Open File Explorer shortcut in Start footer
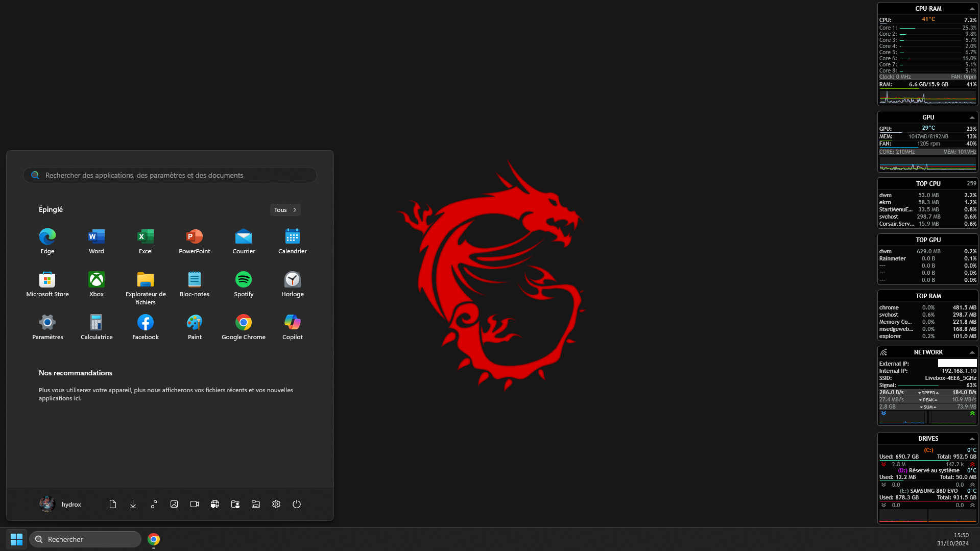Screen dimensions: 980x551 click(x=256, y=504)
